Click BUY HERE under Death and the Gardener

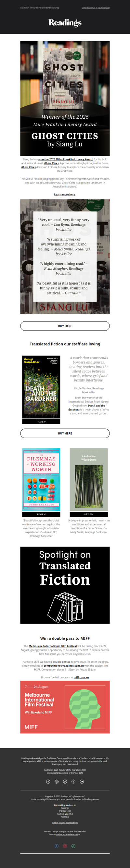pos(65,433)
